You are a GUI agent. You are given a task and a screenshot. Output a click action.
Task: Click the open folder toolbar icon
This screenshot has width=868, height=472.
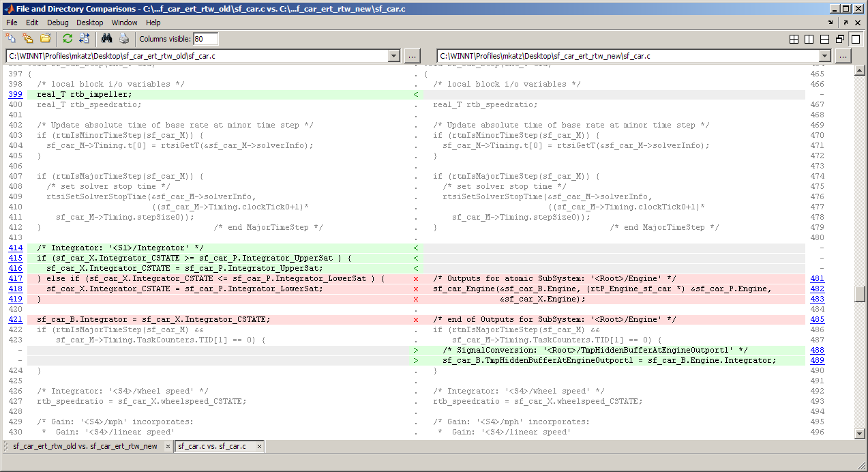click(46, 38)
